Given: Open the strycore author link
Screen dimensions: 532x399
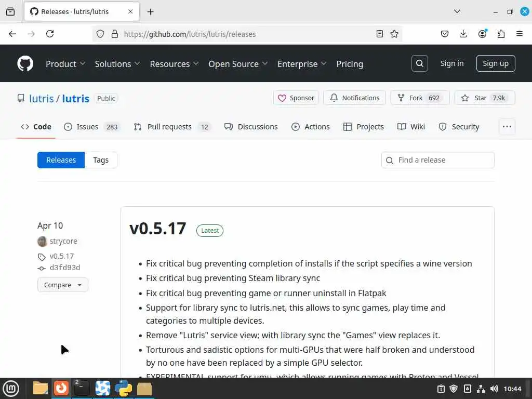Looking at the screenshot, I should 63,241.
